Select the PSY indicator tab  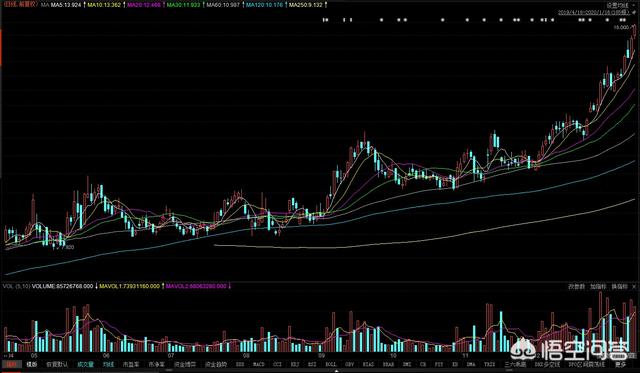tap(439, 364)
